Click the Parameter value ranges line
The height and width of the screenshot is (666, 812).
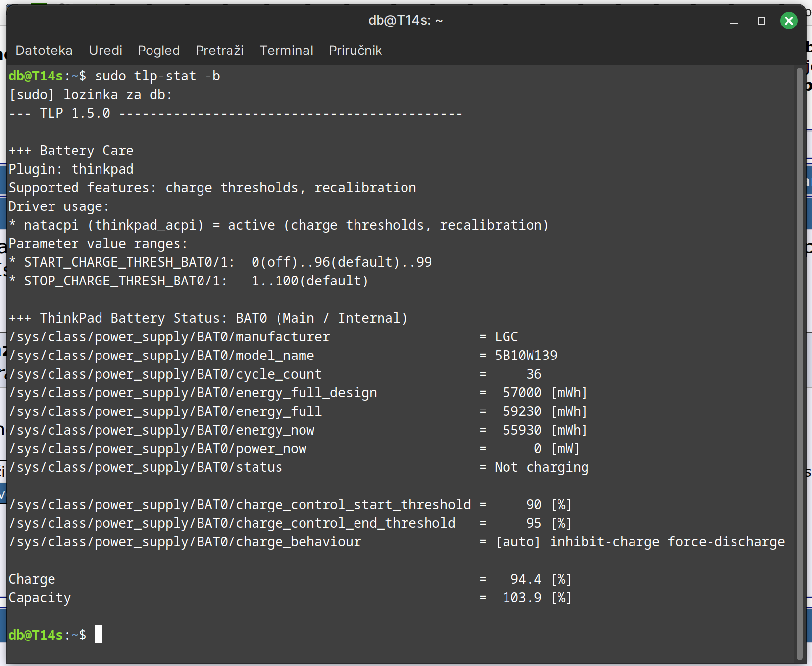tap(98, 244)
